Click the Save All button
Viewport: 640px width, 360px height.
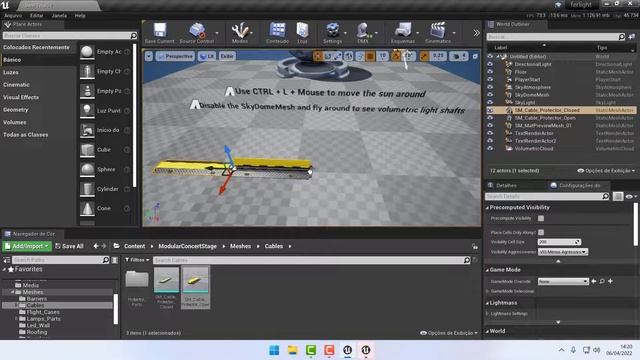click(69, 246)
